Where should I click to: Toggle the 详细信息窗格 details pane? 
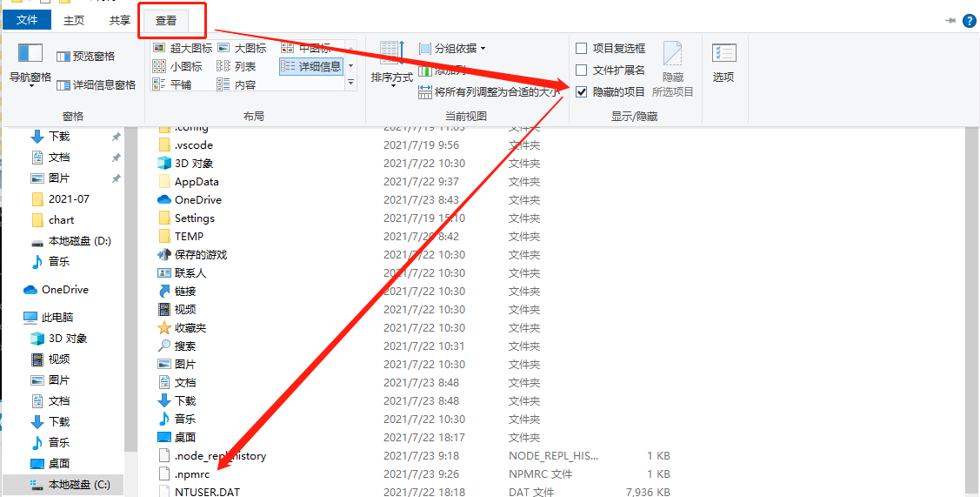[96, 85]
